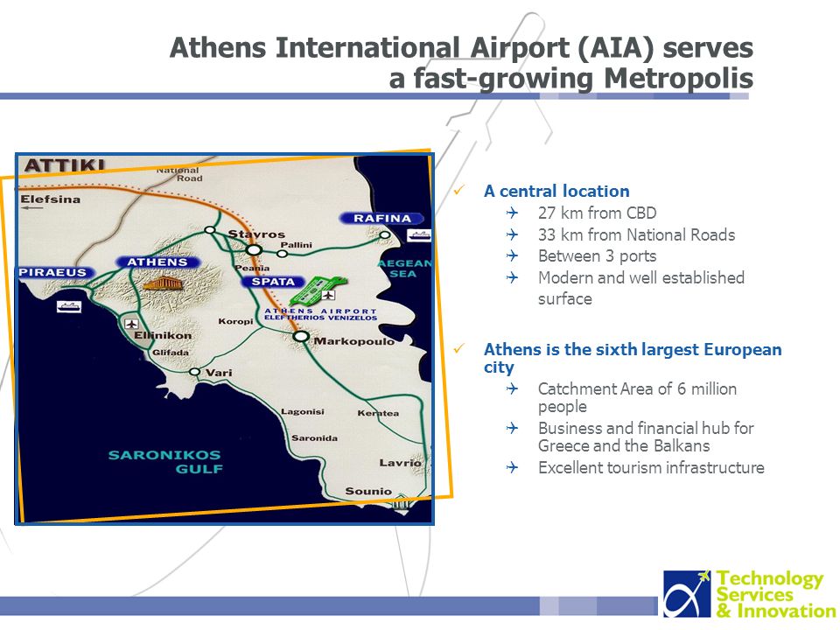Click the plane bullet beside Excellent tourism infrastructure

tap(512, 467)
